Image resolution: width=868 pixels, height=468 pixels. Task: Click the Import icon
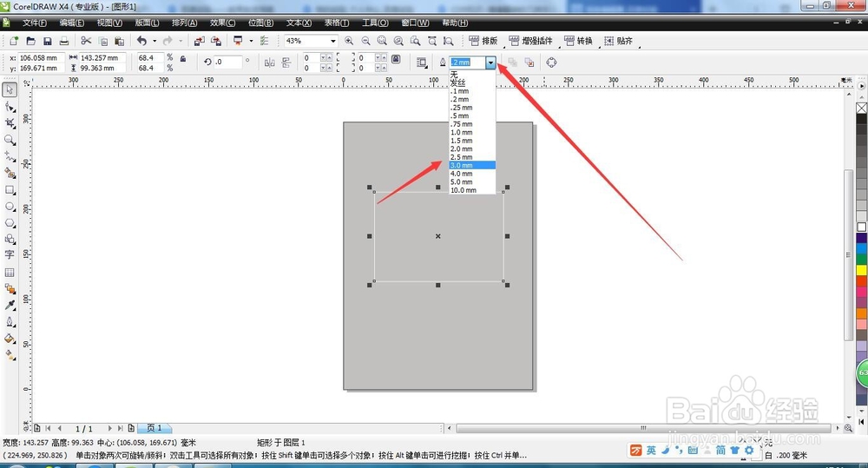[200, 41]
